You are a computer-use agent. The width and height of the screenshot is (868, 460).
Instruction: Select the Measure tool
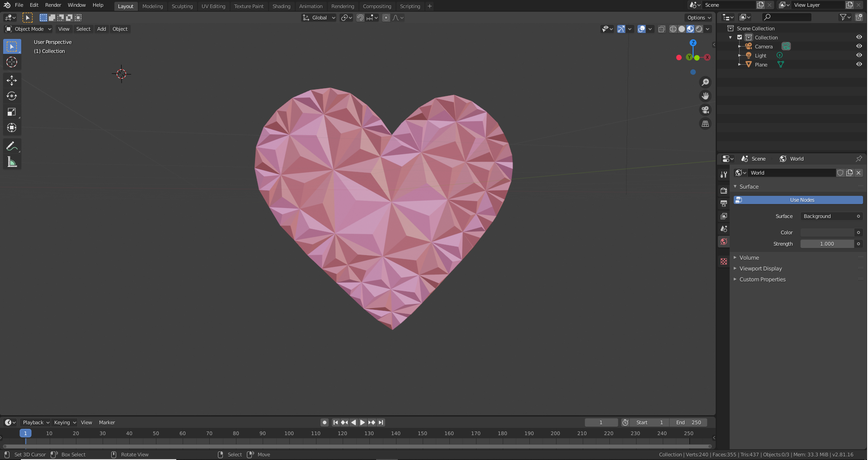click(12, 161)
